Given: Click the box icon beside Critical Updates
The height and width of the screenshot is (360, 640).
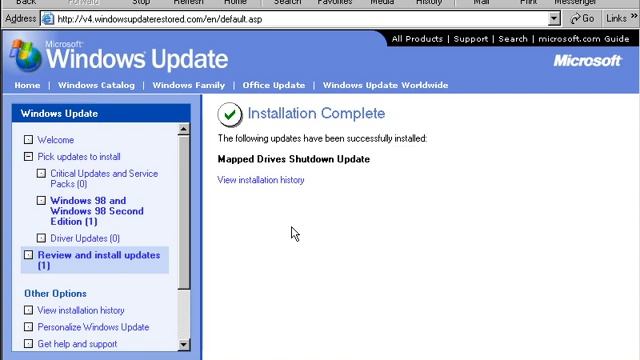Looking at the screenshot, I should (41, 173).
